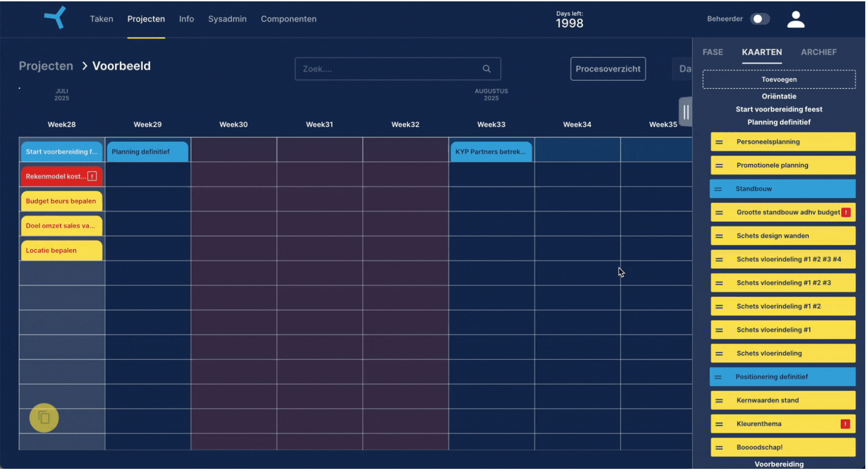Viewport: 868px width, 472px height.
Task: Open the Projecten menu
Action: pyautogui.click(x=146, y=19)
